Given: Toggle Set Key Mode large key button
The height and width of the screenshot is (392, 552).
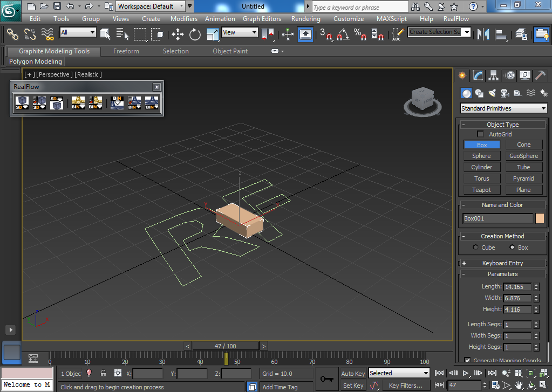Looking at the screenshot, I should pos(326,380).
